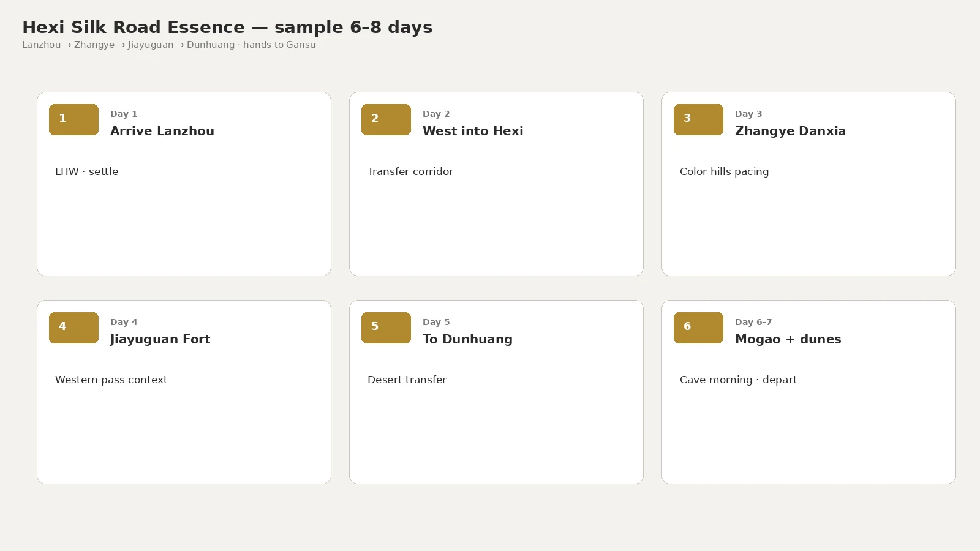Click the 'Day 3' label
Image resolution: width=980 pixels, height=551 pixels.
click(748, 114)
